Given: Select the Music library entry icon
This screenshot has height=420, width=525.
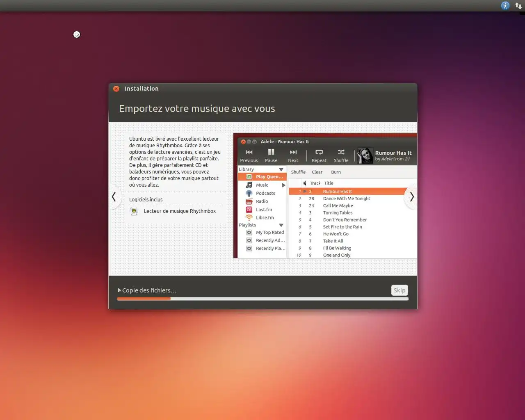Looking at the screenshot, I should (249, 185).
